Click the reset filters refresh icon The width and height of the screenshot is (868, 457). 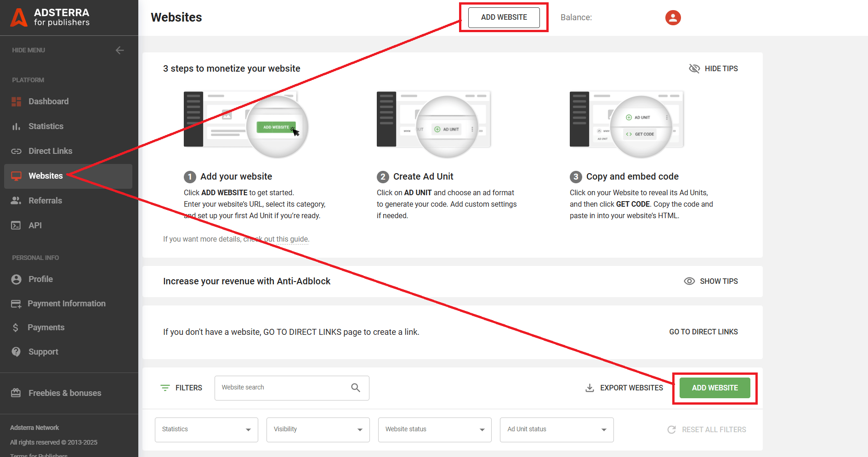[x=672, y=429]
